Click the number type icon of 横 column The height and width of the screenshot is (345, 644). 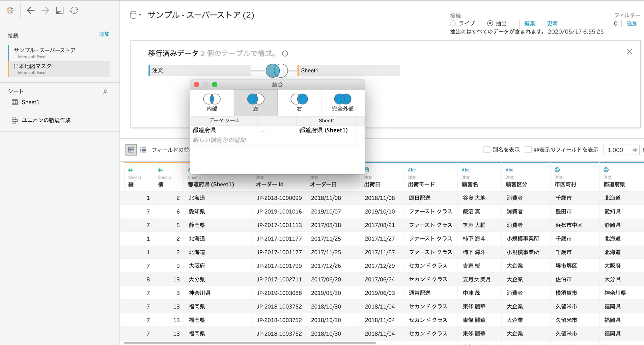click(161, 170)
